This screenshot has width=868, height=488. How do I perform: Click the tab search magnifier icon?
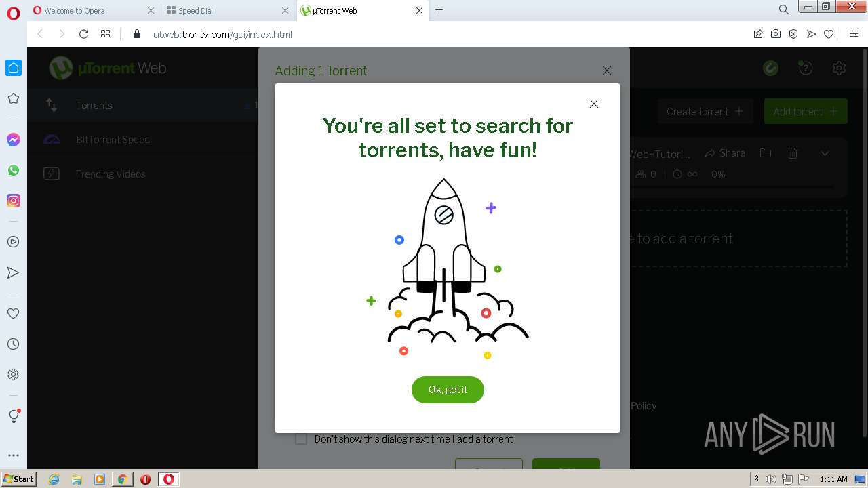pyautogui.click(x=784, y=9)
